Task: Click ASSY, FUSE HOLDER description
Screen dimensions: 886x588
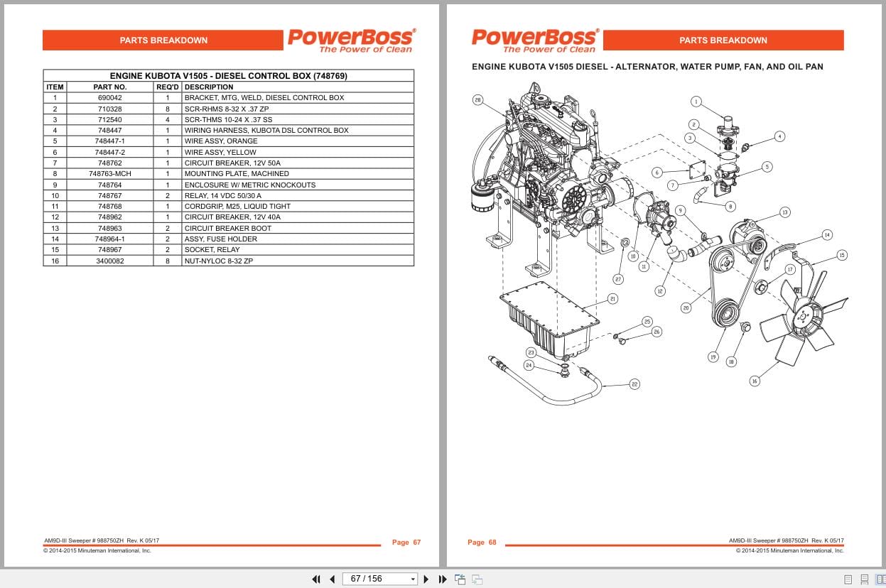Action: coord(220,239)
